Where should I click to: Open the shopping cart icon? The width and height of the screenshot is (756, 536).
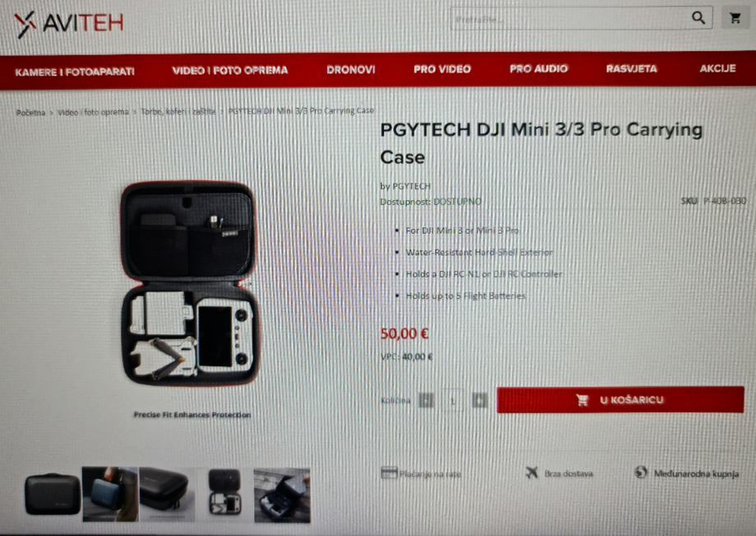735,18
